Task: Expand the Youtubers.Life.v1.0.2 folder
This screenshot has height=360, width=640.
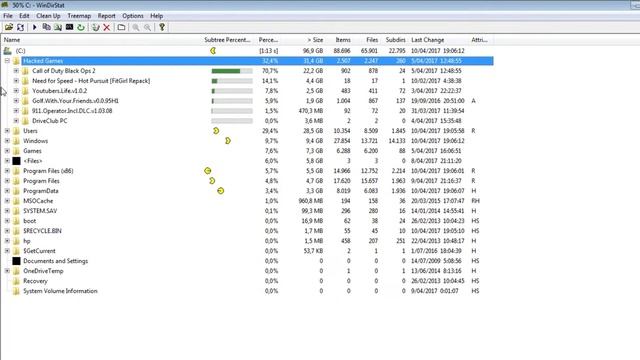Action: pyautogui.click(x=16, y=91)
